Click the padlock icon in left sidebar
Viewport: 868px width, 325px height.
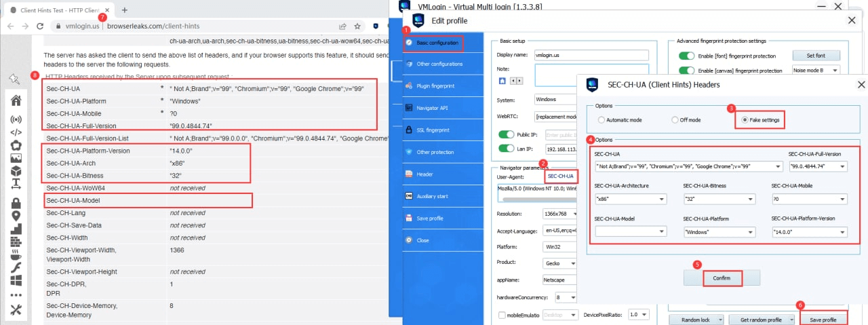click(x=16, y=203)
